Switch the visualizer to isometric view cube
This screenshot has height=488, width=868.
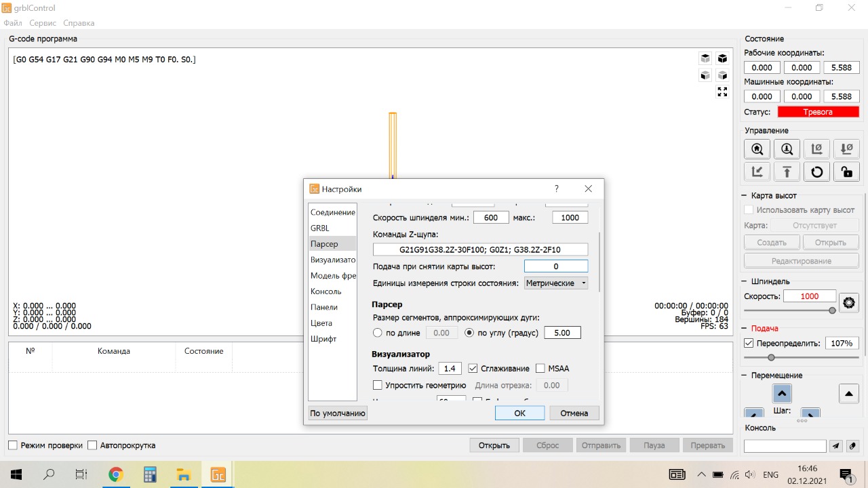click(x=722, y=58)
